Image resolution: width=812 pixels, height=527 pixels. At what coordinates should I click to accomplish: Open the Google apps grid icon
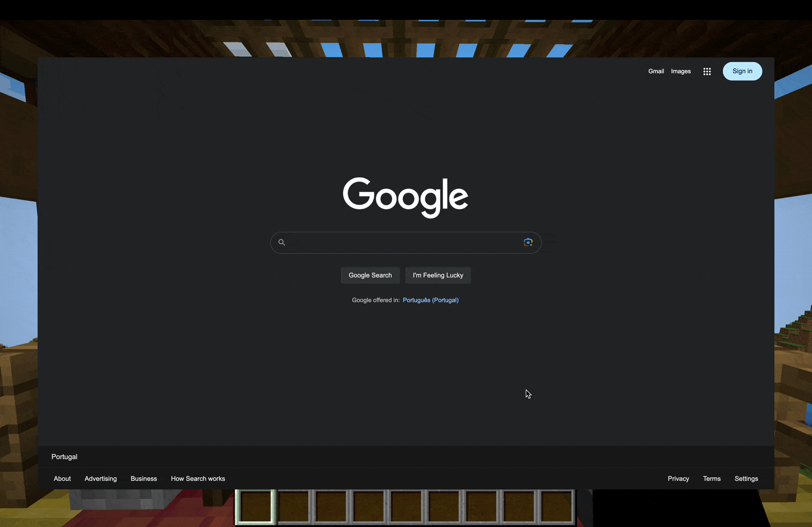click(707, 71)
